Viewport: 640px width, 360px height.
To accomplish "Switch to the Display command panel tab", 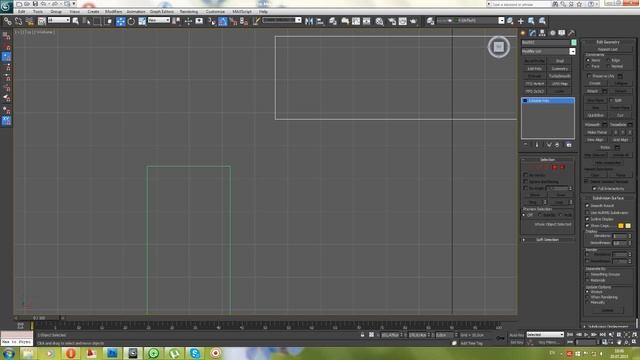I will (x=562, y=33).
